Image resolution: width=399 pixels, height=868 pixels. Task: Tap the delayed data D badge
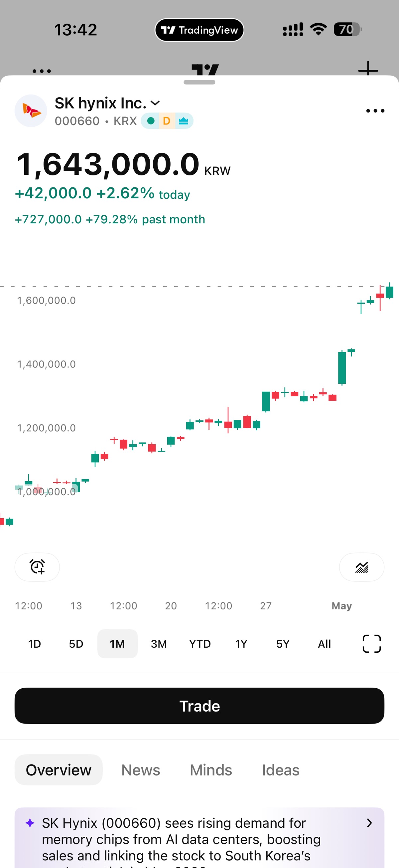(166, 121)
